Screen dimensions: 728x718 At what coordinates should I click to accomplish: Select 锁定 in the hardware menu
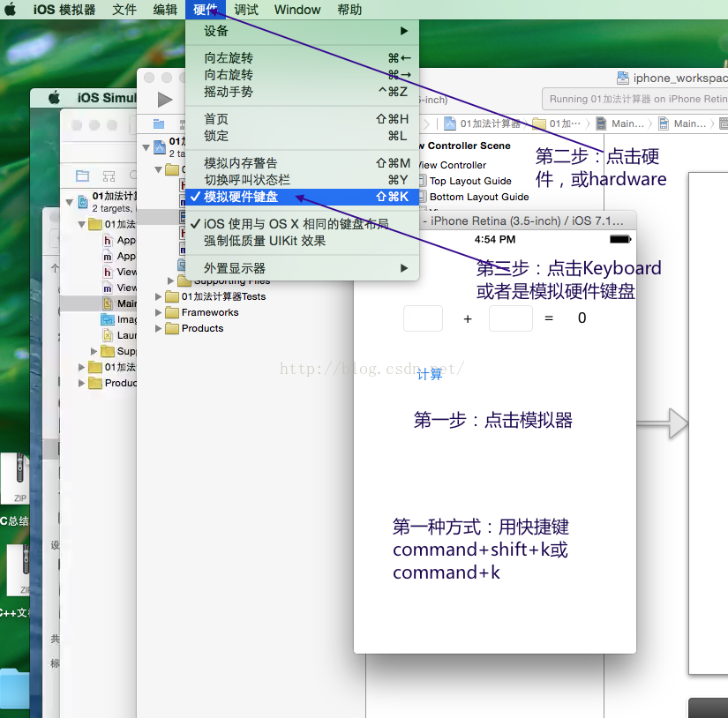(303, 136)
